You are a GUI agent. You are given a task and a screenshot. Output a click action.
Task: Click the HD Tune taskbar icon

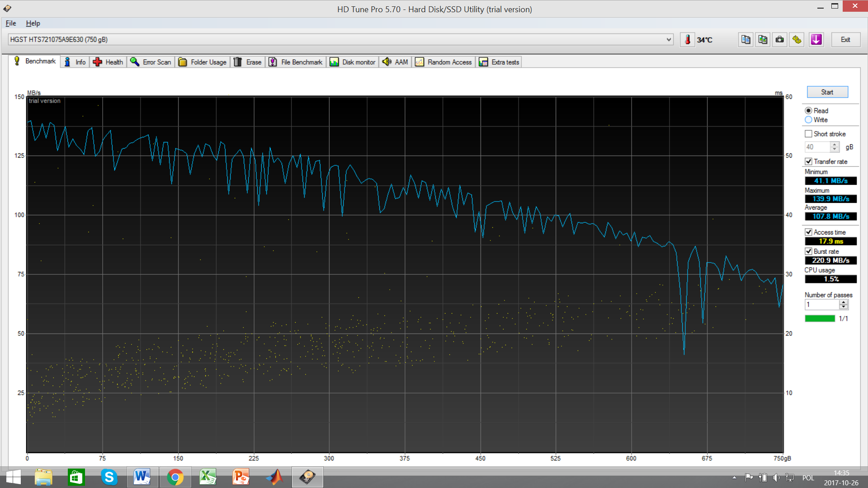(x=307, y=477)
